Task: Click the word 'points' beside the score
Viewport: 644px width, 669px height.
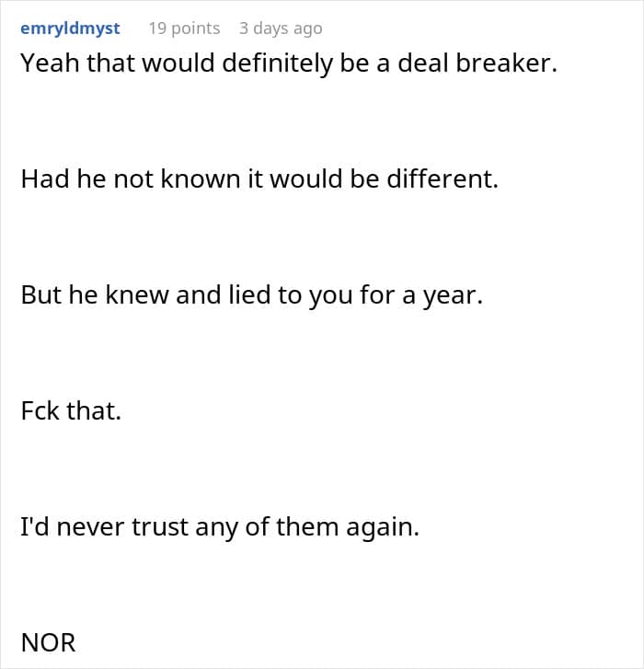Action: [x=194, y=28]
